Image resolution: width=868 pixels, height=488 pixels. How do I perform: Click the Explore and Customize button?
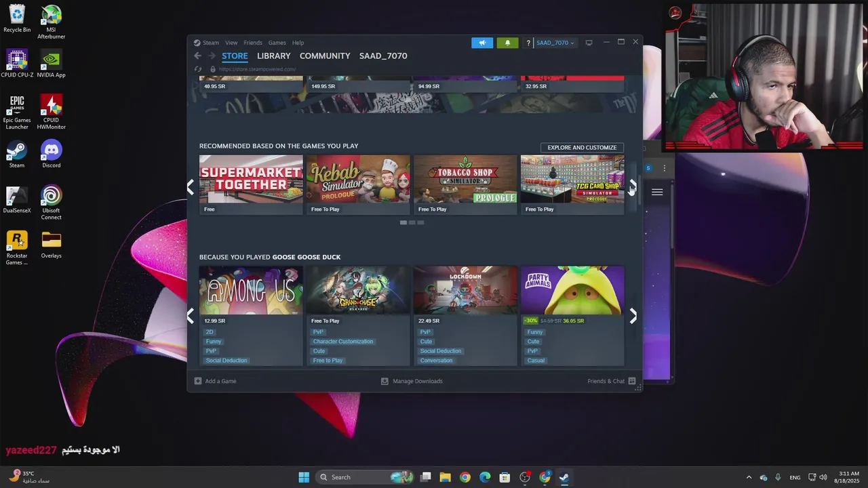coord(582,147)
